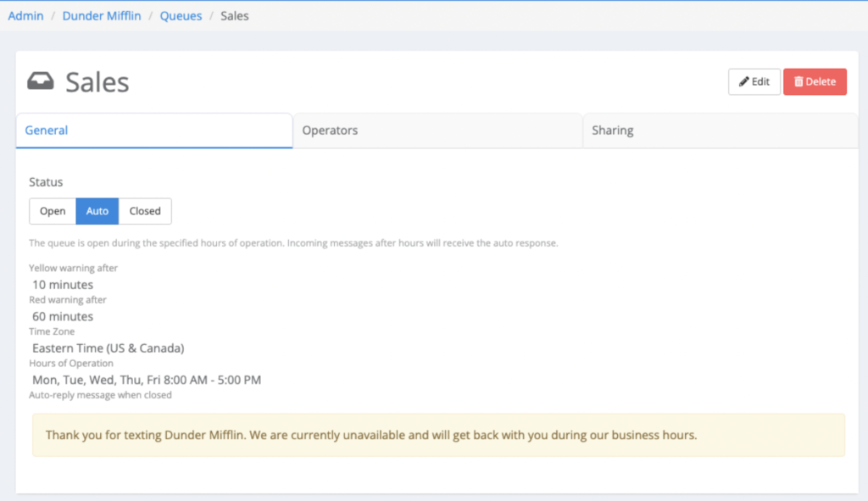The image size is (868, 501).
Task: Select the Auto status option
Action: pyautogui.click(x=97, y=211)
